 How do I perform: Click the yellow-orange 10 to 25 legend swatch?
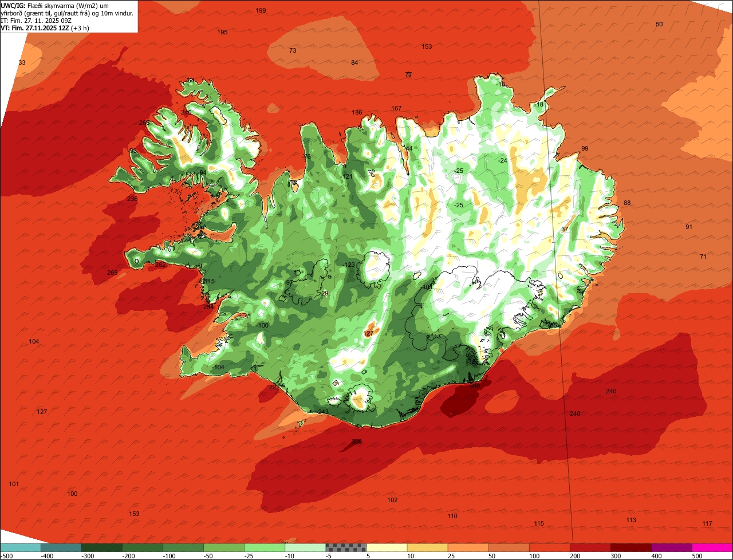coord(427,547)
